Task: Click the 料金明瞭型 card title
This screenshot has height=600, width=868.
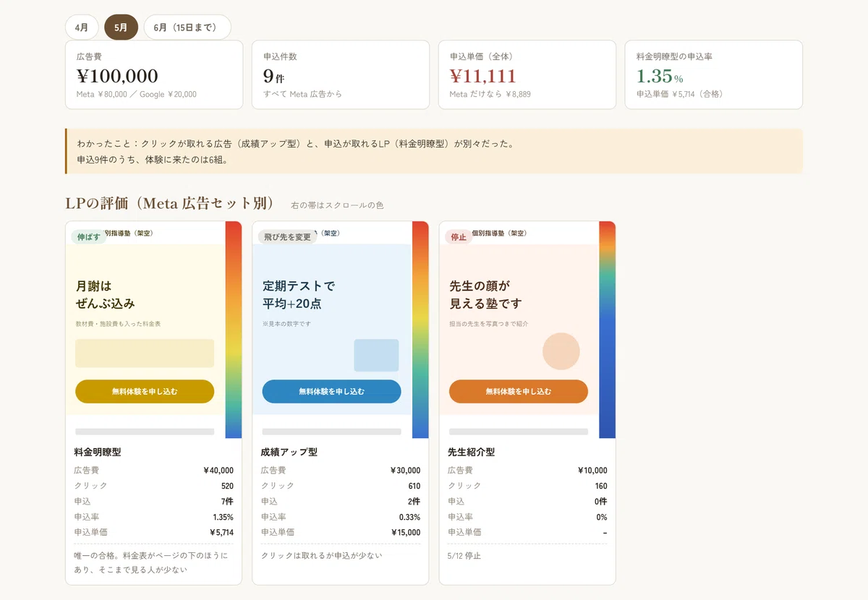Action: point(98,452)
